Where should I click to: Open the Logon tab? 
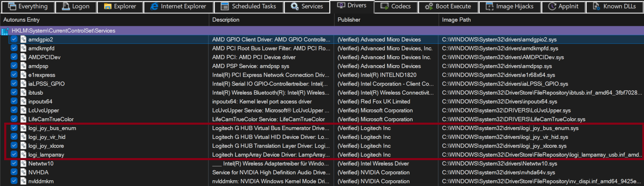76,6
